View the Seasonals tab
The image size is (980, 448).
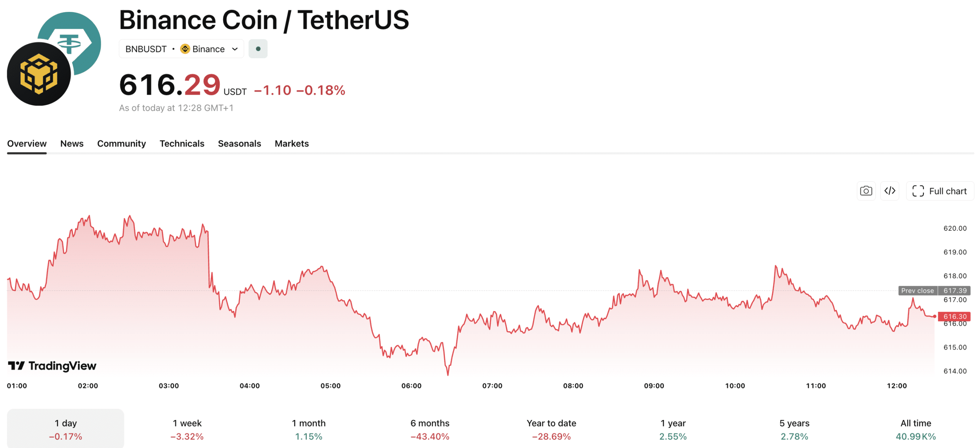[x=239, y=143]
